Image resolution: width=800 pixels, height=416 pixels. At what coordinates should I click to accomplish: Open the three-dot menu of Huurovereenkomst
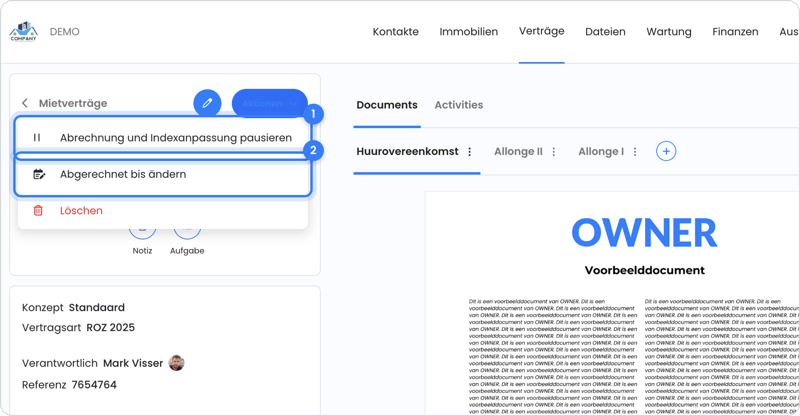pos(469,152)
